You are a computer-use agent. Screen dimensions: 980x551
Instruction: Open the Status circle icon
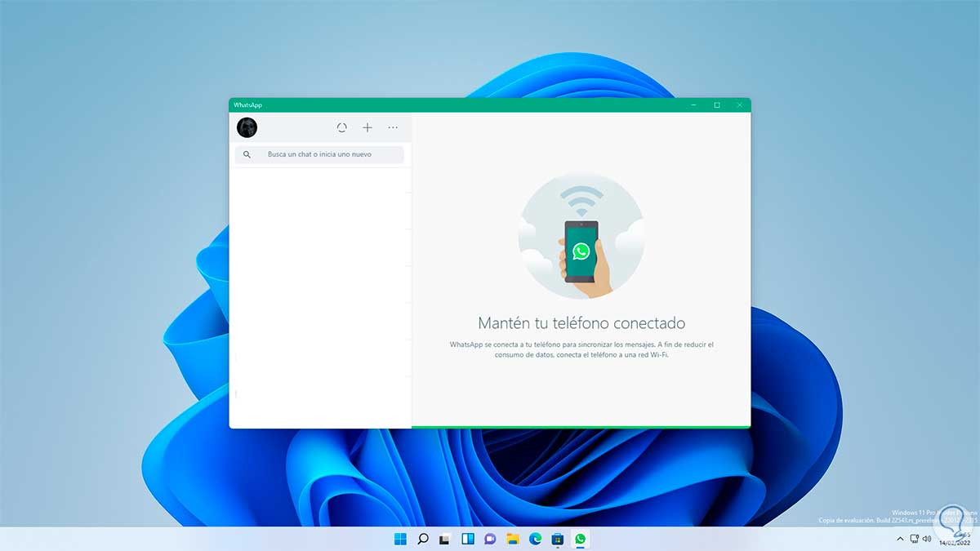tap(341, 127)
